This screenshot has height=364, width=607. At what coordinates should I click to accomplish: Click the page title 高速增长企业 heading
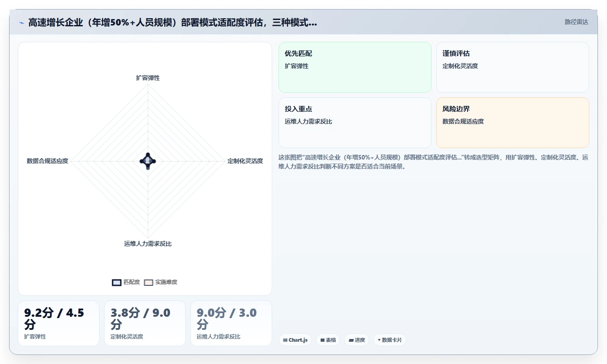tap(173, 23)
